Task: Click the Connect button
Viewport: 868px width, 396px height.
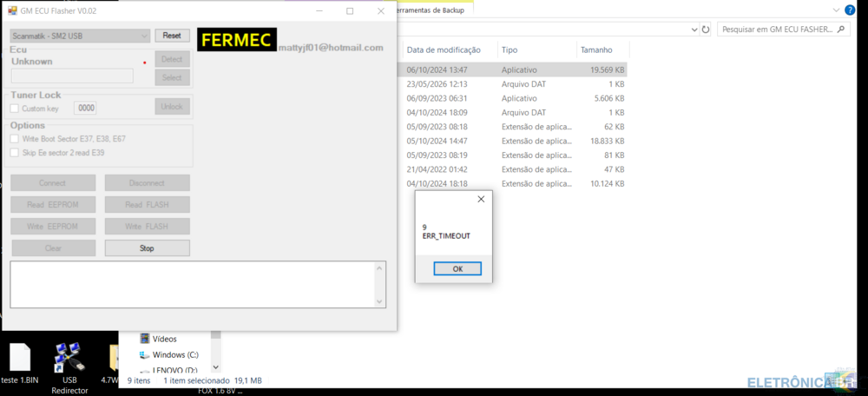Action: pos(53,182)
